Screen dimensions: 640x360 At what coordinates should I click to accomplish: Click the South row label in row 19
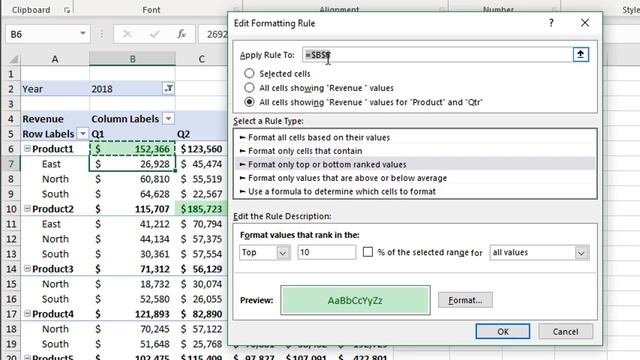(55, 344)
